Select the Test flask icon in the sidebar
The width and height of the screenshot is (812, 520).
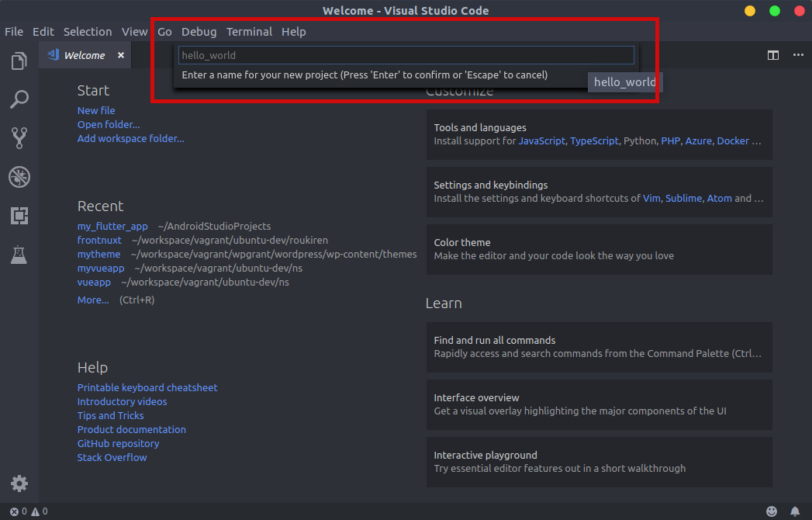[19, 255]
